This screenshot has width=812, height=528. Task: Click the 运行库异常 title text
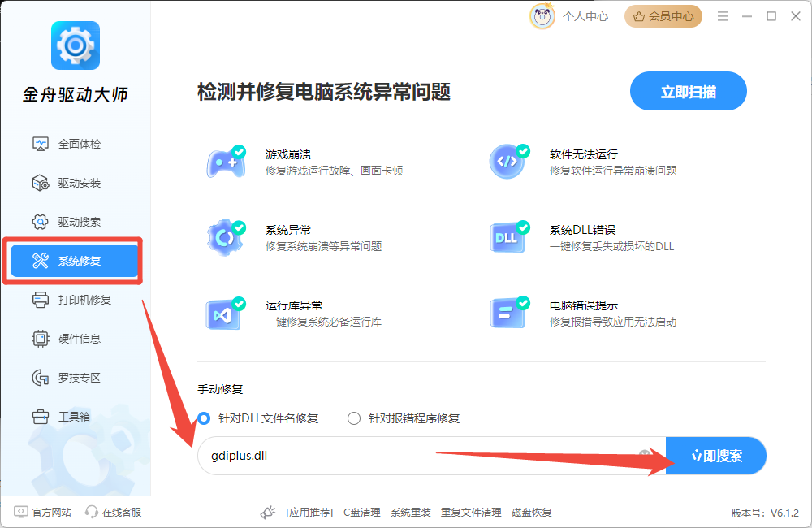[x=294, y=305]
